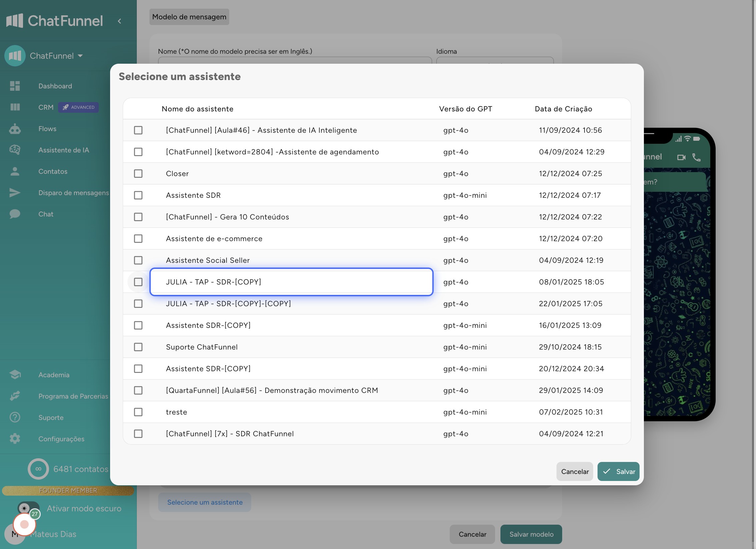756x549 pixels.
Task: Click the notification badge showing 27
Action: click(35, 514)
